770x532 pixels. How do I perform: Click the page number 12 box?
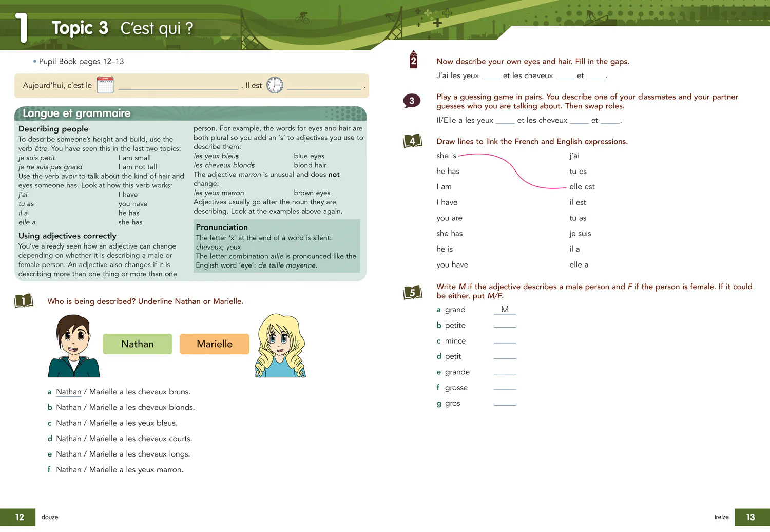pos(18,517)
